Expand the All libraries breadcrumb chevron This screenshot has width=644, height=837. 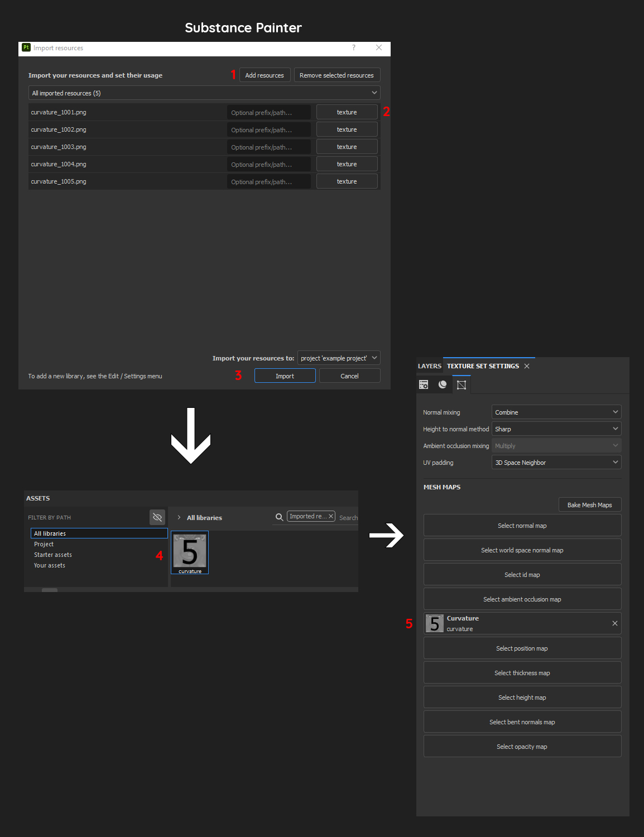pyautogui.click(x=179, y=518)
